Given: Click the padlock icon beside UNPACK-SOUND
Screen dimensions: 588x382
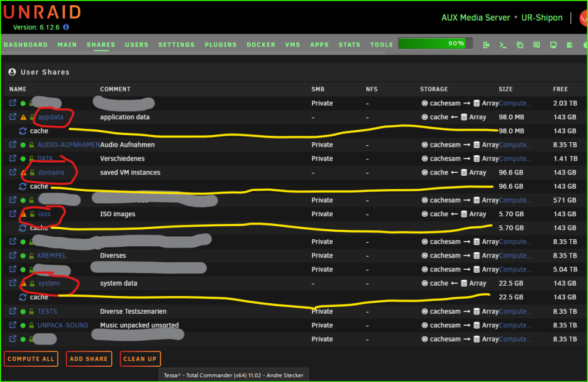Looking at the screenshot, I should (x=32, y=326).
